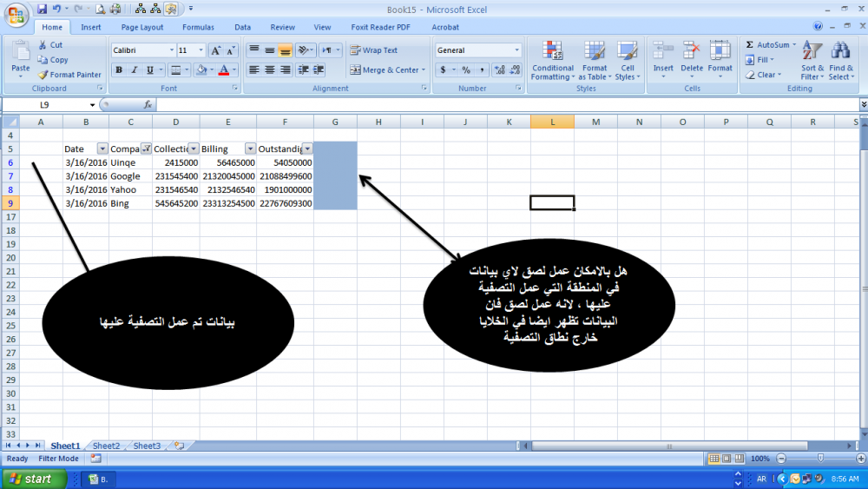The width and height of the screenshot is (868, 489).
Task: Toggle middle vertical alignment
Action: 270,50
